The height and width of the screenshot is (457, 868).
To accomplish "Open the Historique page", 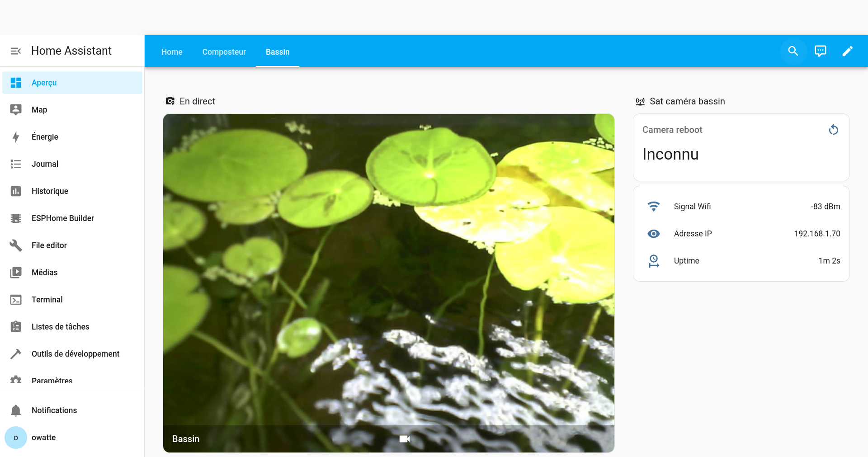I will tap(50, 191).
